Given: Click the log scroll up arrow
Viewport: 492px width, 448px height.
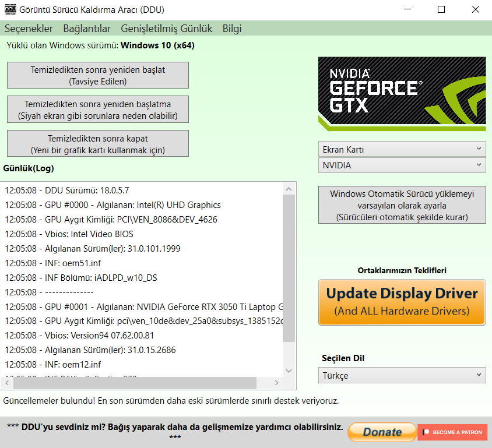Looking at the screenshot, I should pos(289,189).
